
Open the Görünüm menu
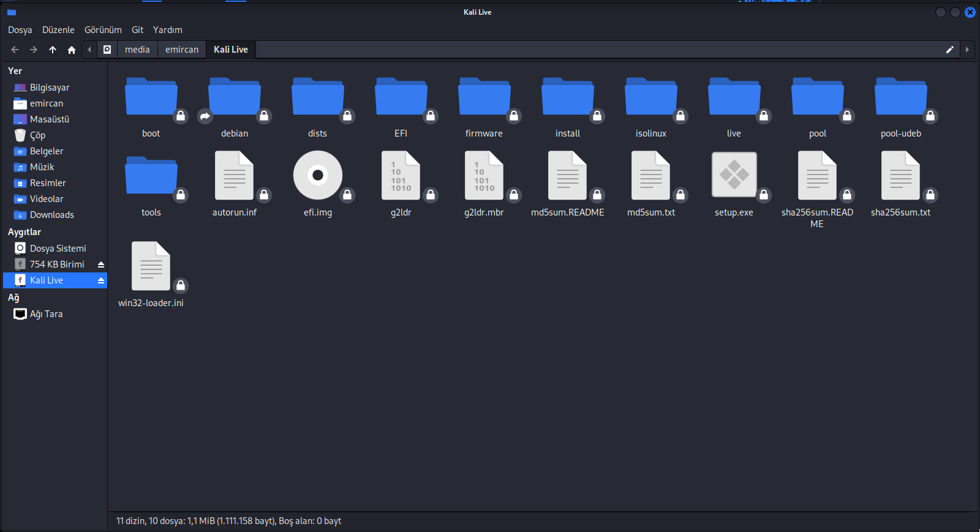click(x=103, y=30)
